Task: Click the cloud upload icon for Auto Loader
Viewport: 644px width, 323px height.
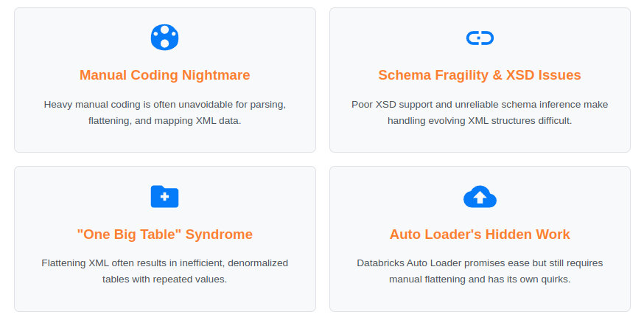Action: (x=480, y=196)
